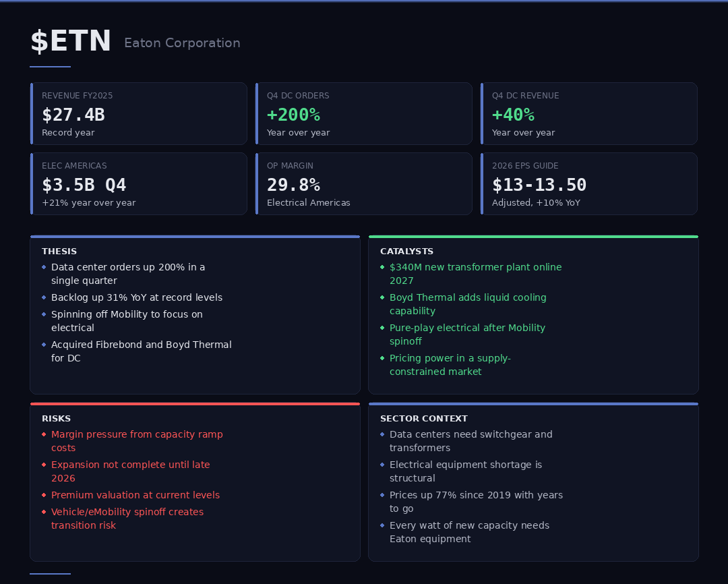Select the 29.8% margin value
The image size is (728, 584).
click(x=293, y=185)
